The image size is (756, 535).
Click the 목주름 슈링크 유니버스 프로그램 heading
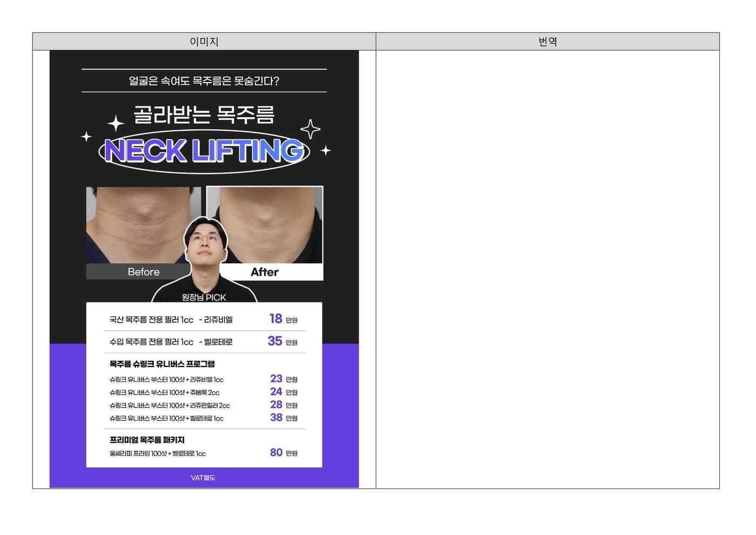[x=162, y=364]
